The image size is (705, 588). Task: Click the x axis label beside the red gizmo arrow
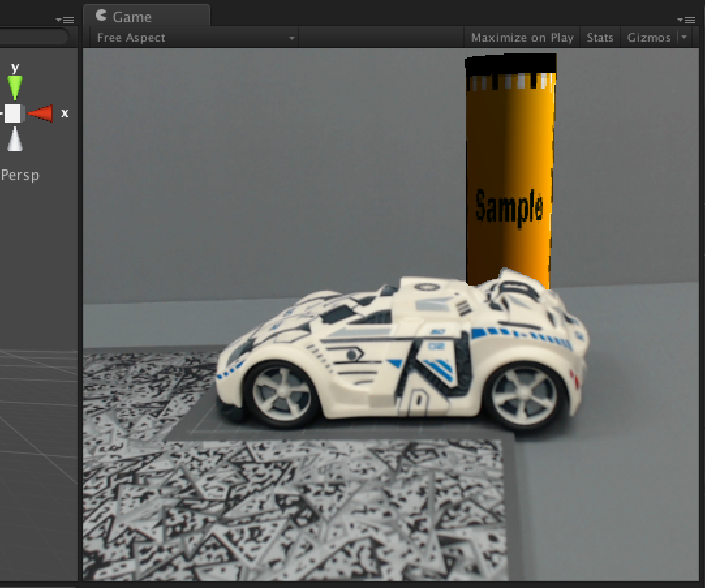(x=64, y=113)
